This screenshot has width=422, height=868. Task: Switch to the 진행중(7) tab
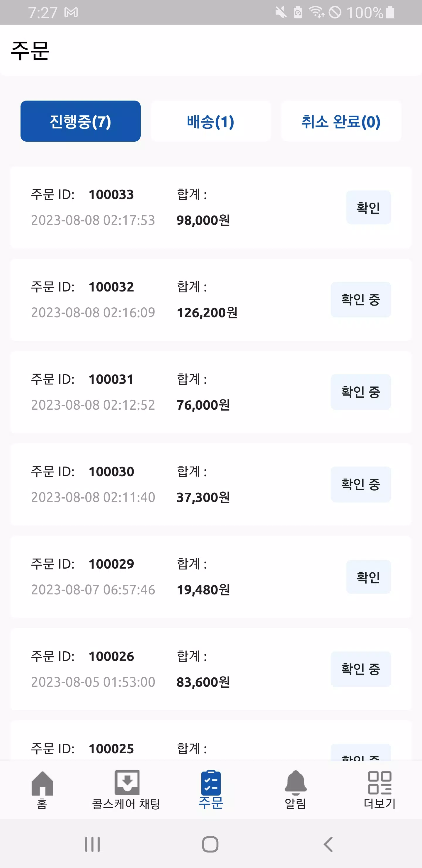coord(81,121)
